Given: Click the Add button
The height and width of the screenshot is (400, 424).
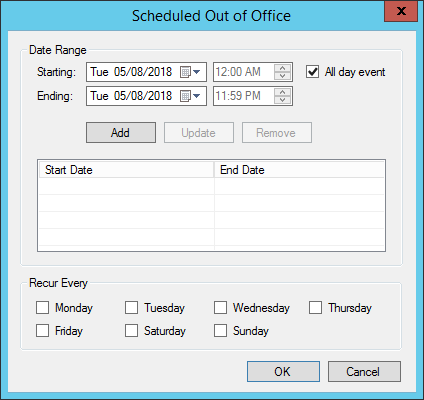Looking at the screenshot, I should click(121, 133).
